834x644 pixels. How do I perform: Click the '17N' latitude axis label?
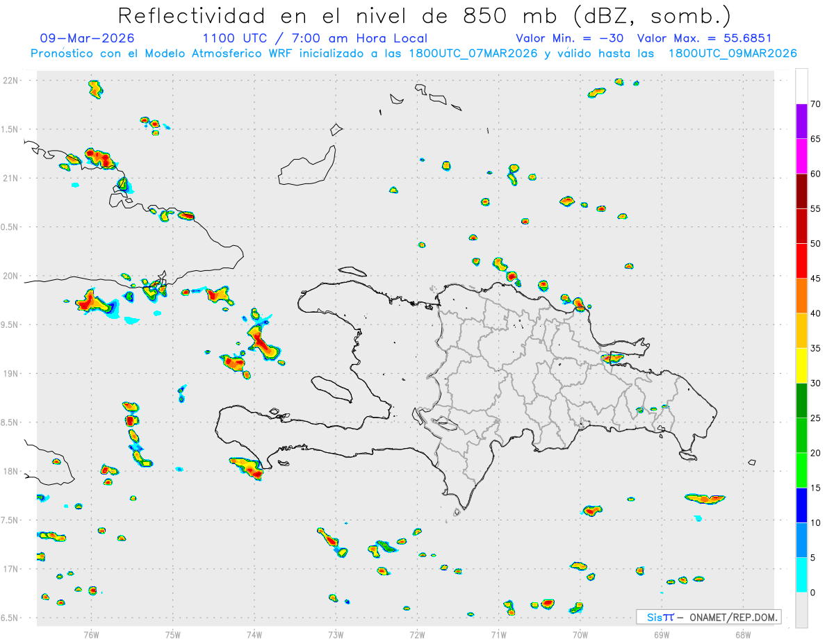(x=10, y=569)
